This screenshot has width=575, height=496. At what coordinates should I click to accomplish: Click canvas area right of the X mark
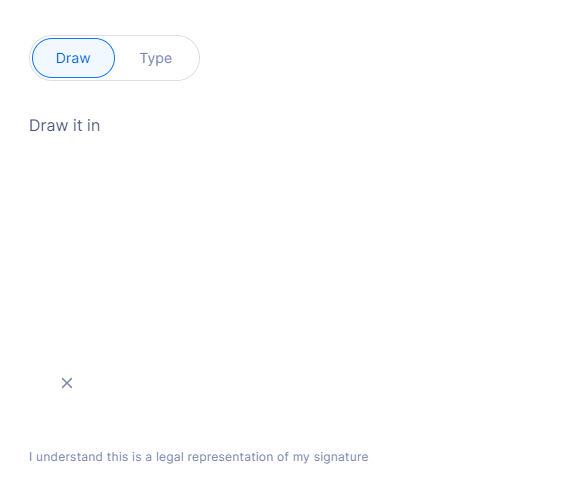[293, 383]
